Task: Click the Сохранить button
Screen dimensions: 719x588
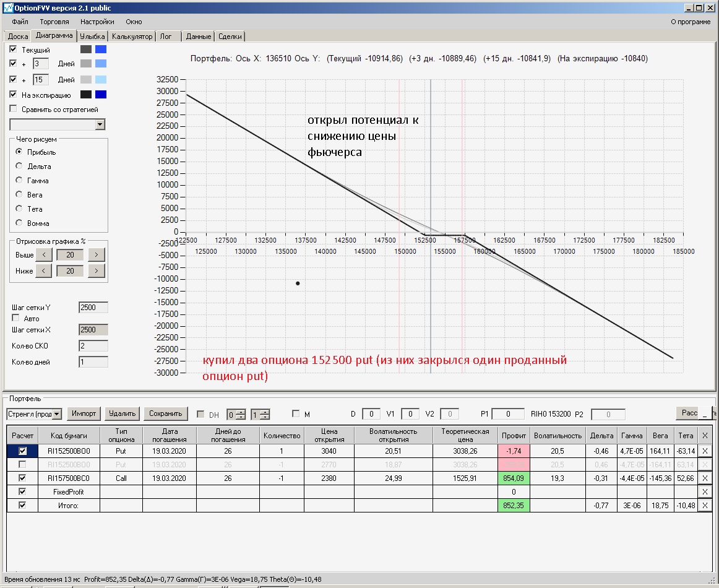Action: tap(166, 413)
